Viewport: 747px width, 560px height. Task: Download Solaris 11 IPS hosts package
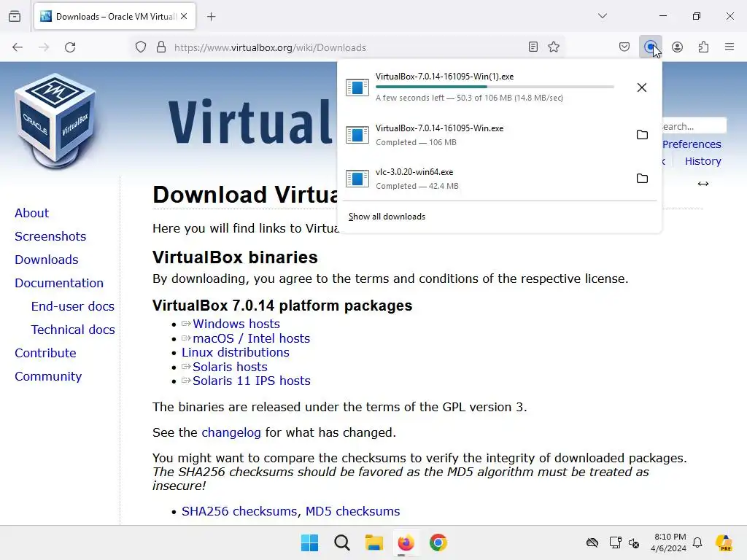[252, 381]
